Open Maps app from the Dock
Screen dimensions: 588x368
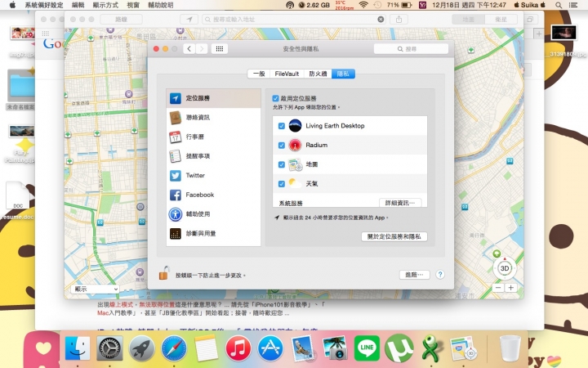click(x=464, y=348)
